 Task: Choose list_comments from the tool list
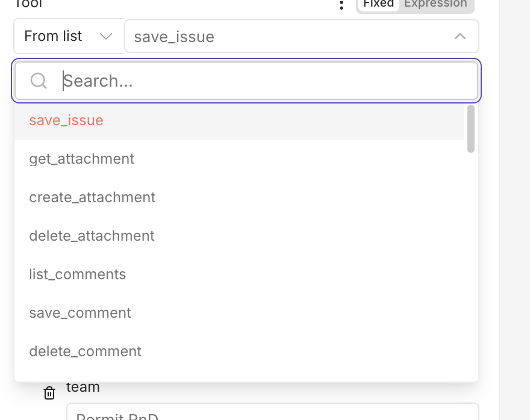pos(77,274)
